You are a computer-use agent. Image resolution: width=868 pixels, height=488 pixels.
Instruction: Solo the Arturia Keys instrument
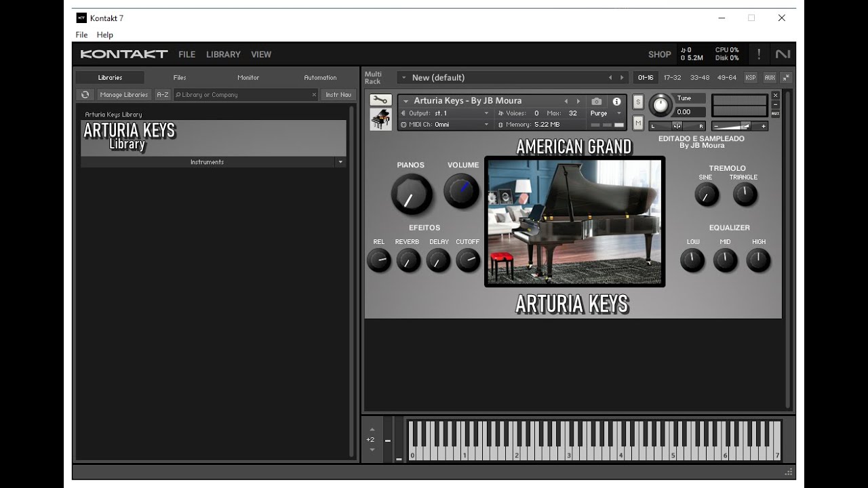tap(638, 102)
